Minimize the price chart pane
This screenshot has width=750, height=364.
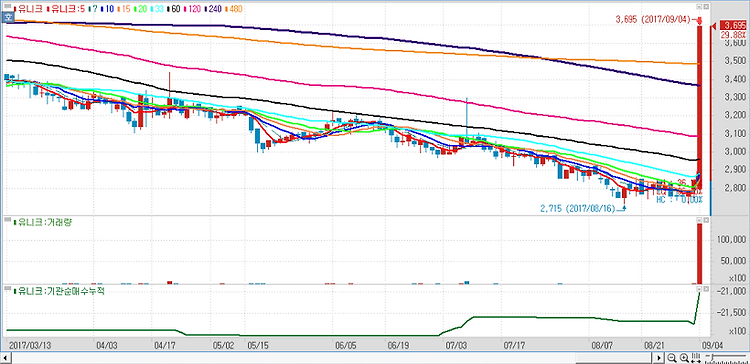click(700, 7)
